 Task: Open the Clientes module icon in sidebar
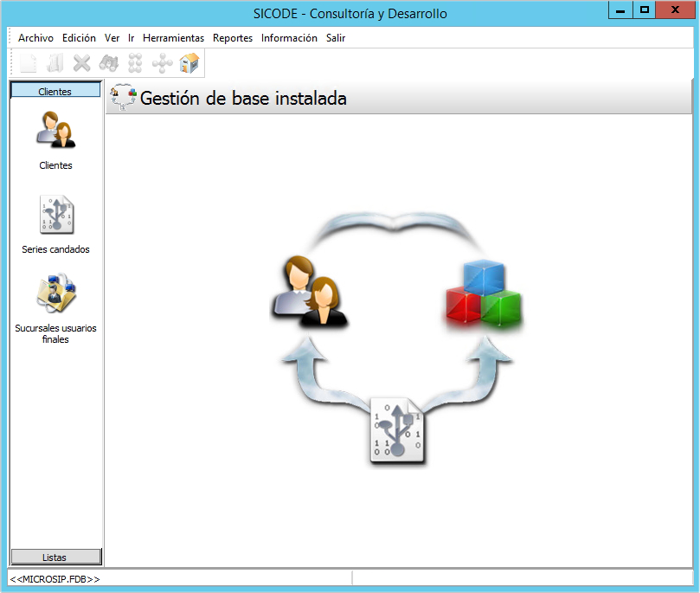coord(55,130)
